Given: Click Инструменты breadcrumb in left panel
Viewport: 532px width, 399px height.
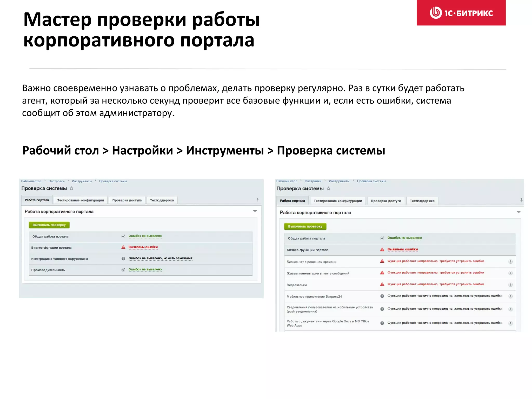Looking at the screenshot, I should point(82,181).
